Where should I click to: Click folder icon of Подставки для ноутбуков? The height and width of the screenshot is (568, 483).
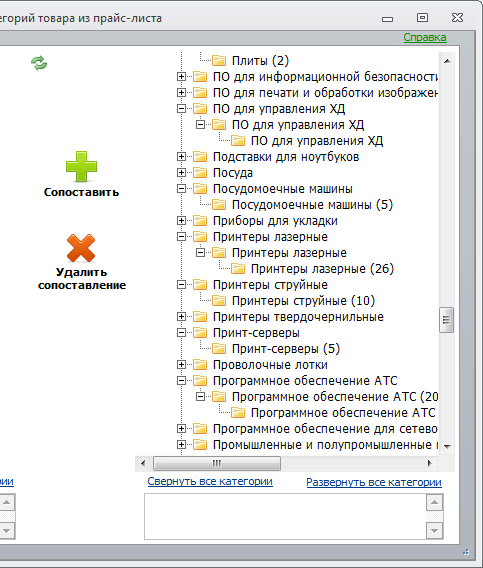[x=200, y=156]
